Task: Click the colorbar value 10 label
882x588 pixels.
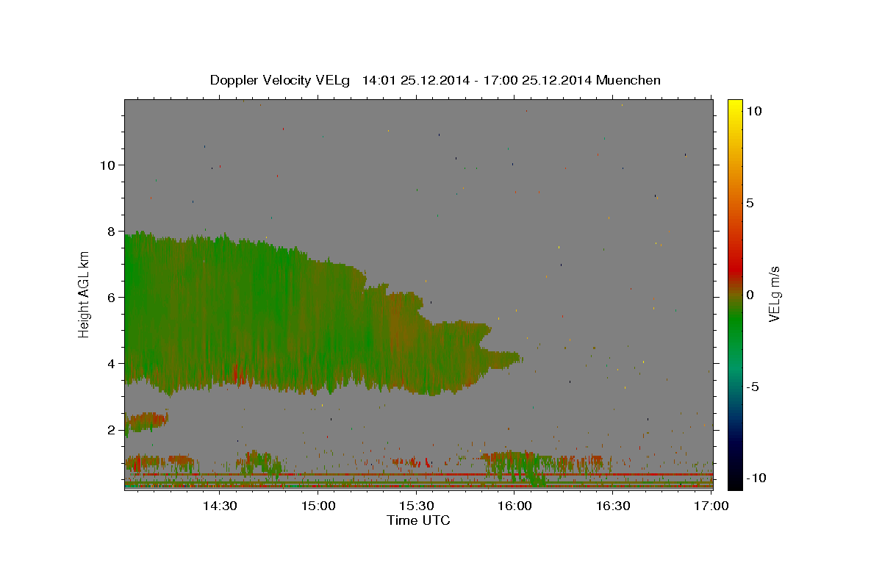Action: pos(753,111)
